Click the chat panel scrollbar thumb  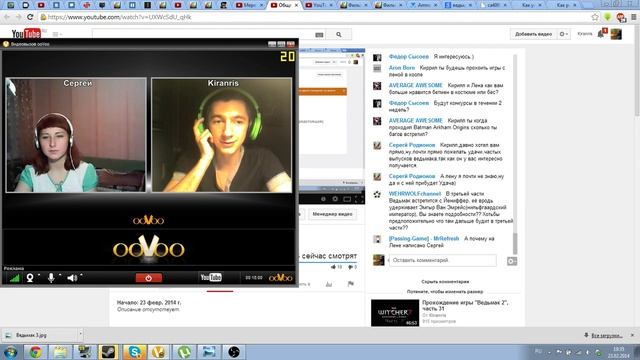[x=515, y=243]
